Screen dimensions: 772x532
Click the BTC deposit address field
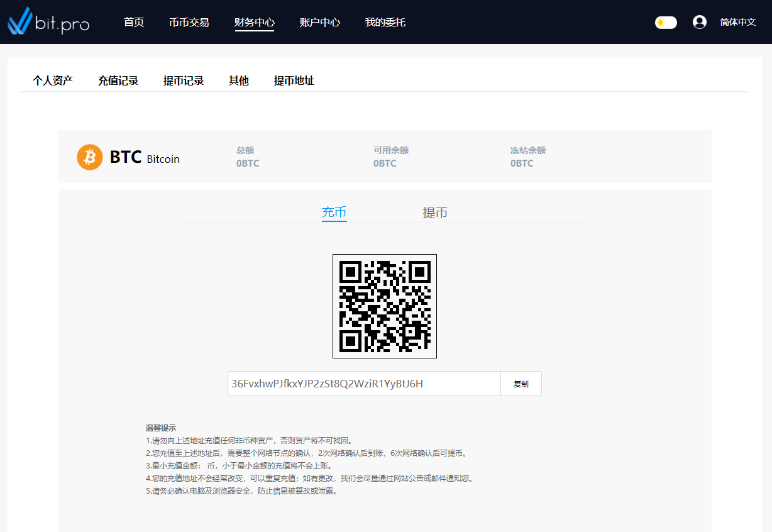coord(364,384)
